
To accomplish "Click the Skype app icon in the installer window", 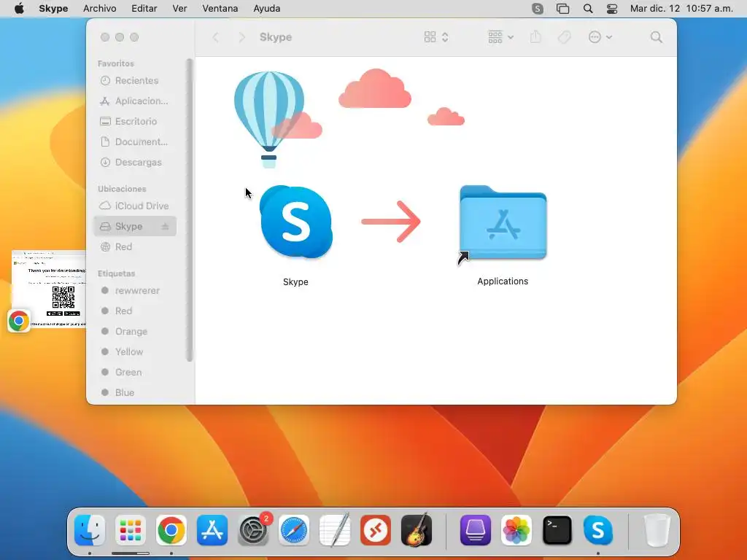I will (296, 222).
